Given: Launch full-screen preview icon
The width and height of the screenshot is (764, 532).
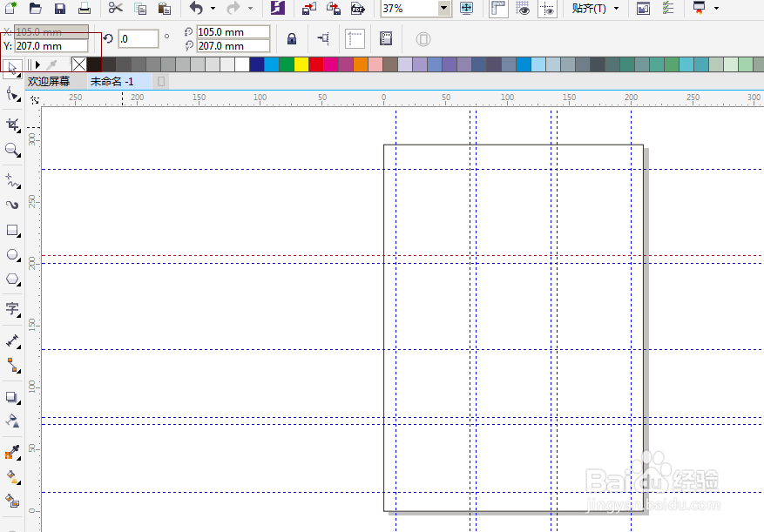Looking at the screenshot, I should click(x=466, y=9).
